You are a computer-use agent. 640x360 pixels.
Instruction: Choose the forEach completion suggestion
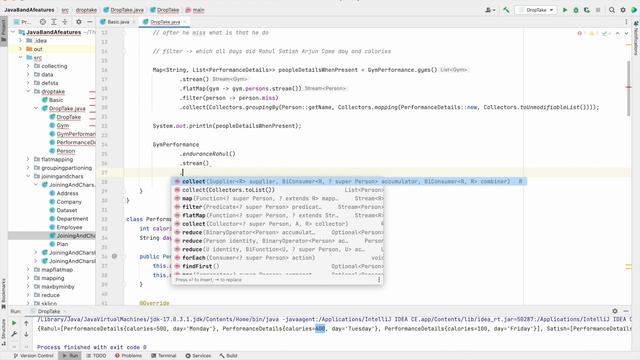click(278, 258)
